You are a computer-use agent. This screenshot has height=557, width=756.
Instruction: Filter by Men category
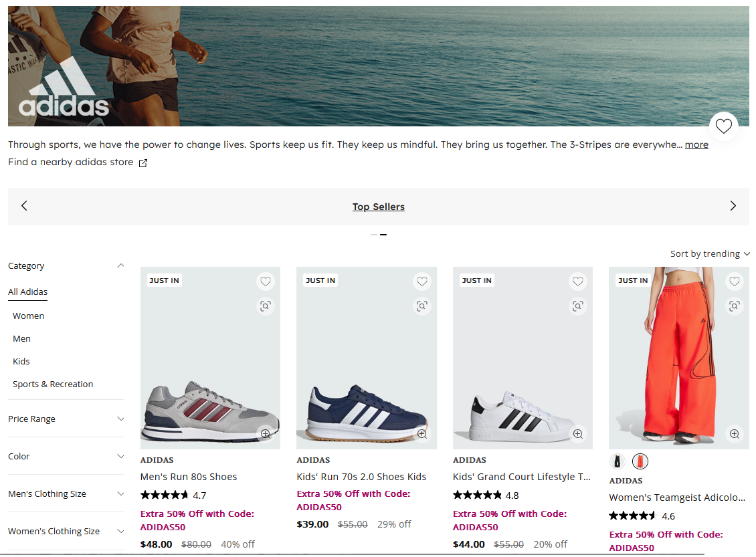point(21,339)
